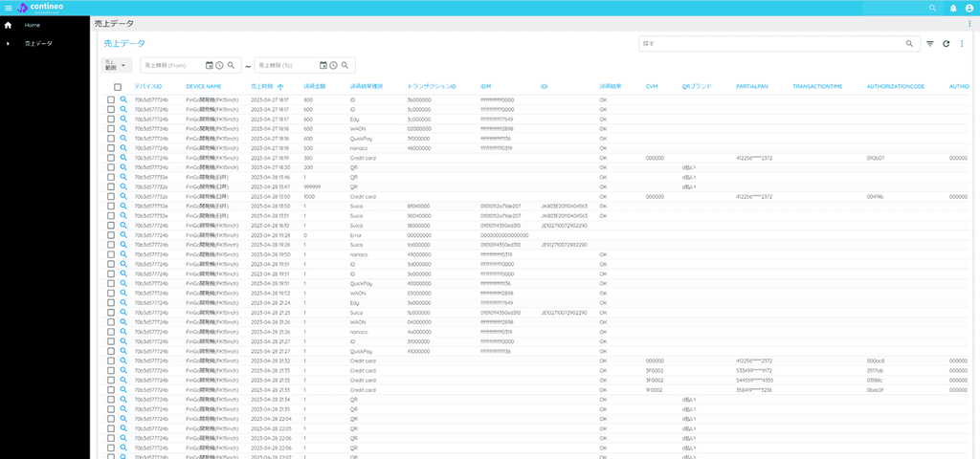Click the amount cell 999999
The height and width of the screenshot is (459, 980).
(x=313, y=186)
